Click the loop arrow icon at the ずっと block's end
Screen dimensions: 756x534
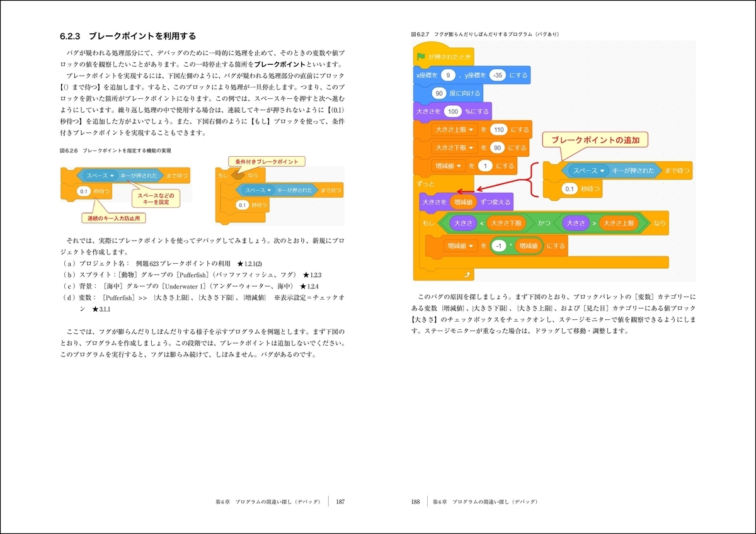pos(466,275)
